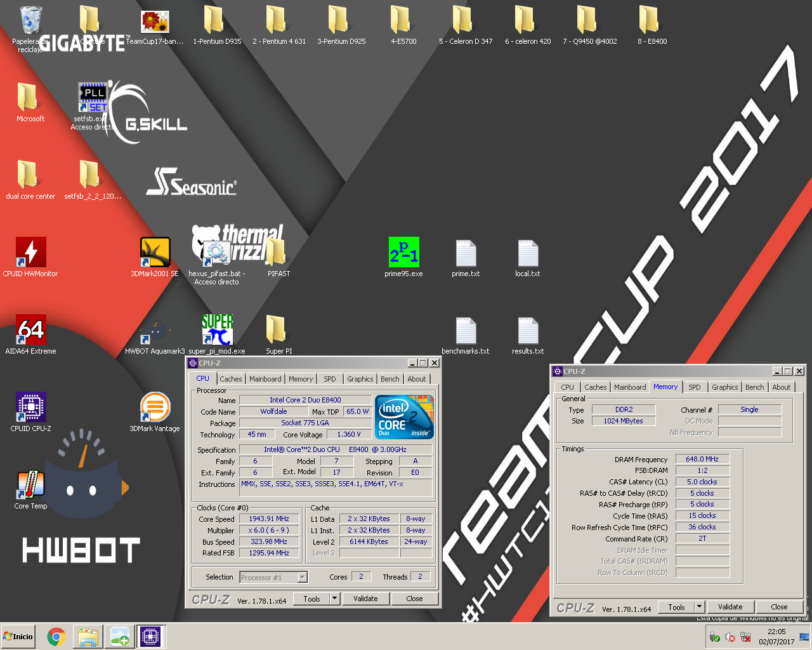Click Validate in right CPU-Z window
This screenshot has height=650, width=812.
730,607
